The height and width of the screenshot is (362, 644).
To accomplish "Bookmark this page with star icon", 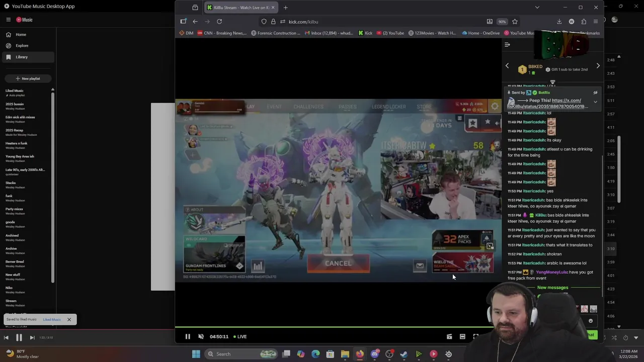I will [515, 22].
